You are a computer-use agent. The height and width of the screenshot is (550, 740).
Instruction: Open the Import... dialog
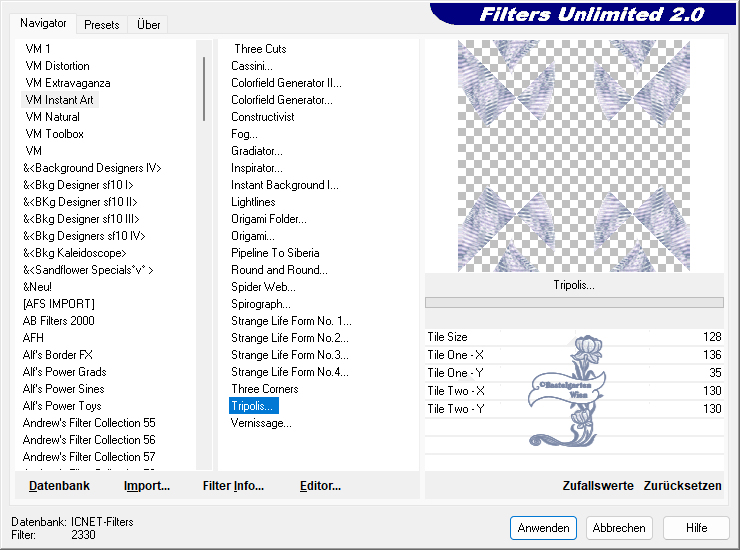coord(146,486)
